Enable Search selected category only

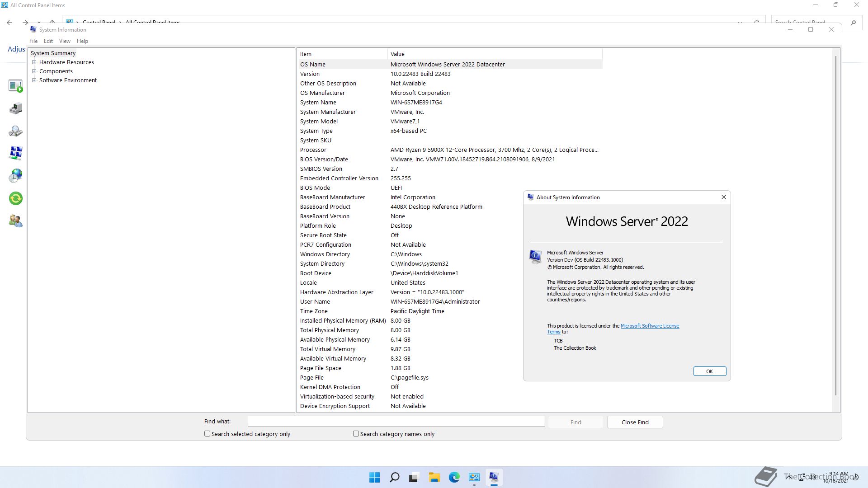[207, 434]
